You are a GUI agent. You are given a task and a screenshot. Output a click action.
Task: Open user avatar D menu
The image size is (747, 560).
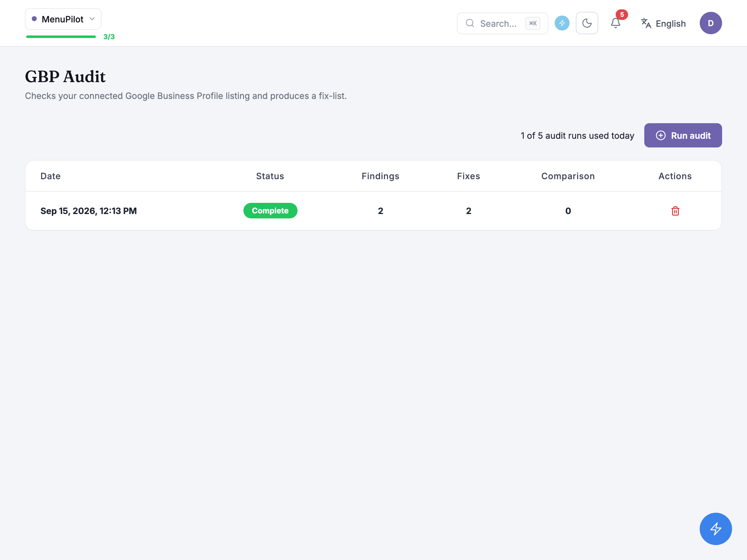coord(711,23)
